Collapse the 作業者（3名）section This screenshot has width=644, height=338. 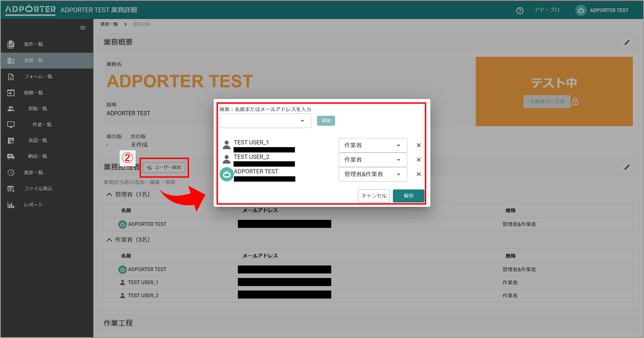109,240
